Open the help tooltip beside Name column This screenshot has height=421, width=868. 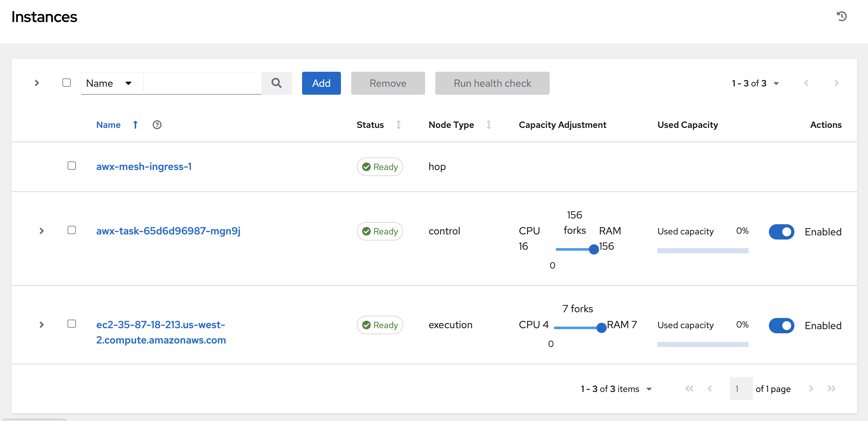coord(157,124)
